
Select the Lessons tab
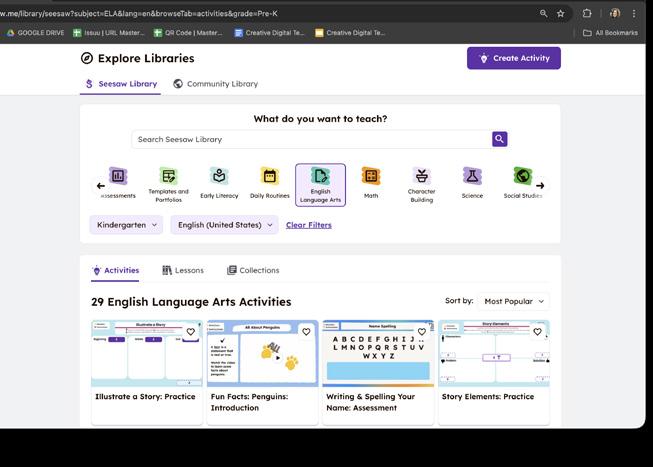[x=183, y=270]
